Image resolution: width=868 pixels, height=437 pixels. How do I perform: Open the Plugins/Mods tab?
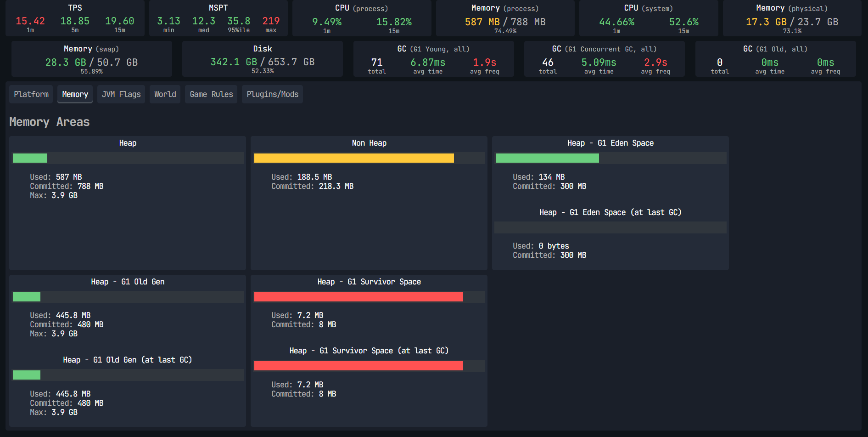click(x=272, y=94)
